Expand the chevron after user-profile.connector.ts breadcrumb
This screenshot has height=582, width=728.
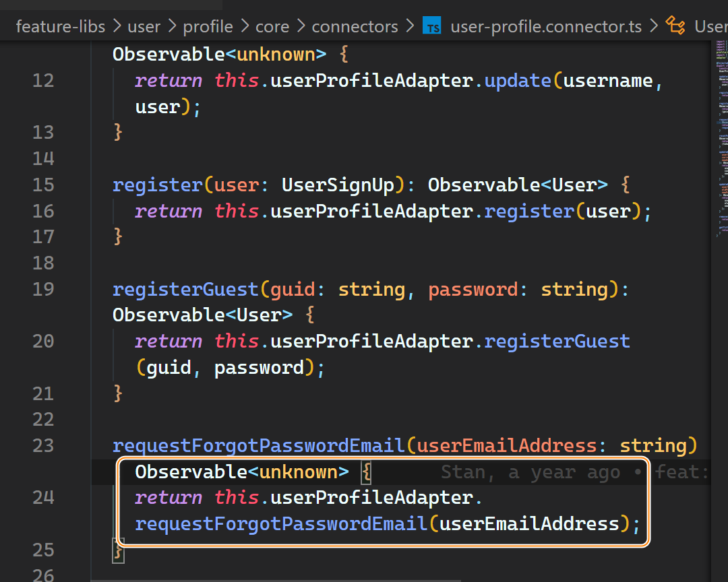click(x=654, y=26)
